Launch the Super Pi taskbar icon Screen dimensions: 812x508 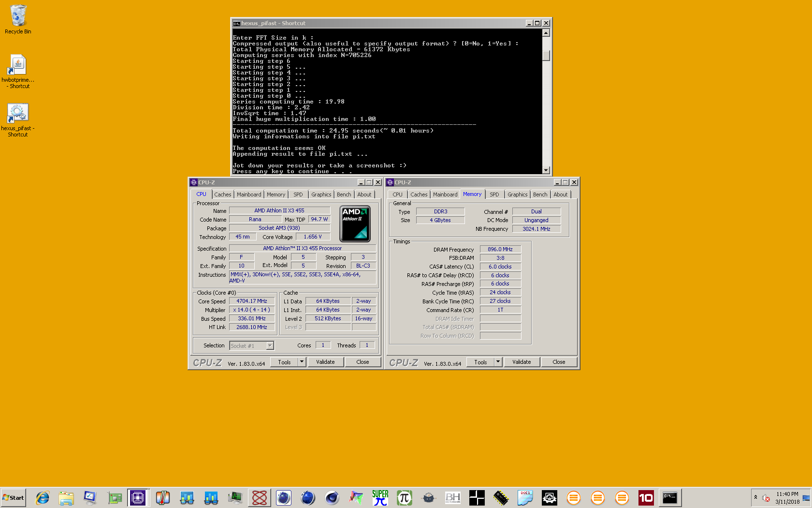(x=380, y=497)
